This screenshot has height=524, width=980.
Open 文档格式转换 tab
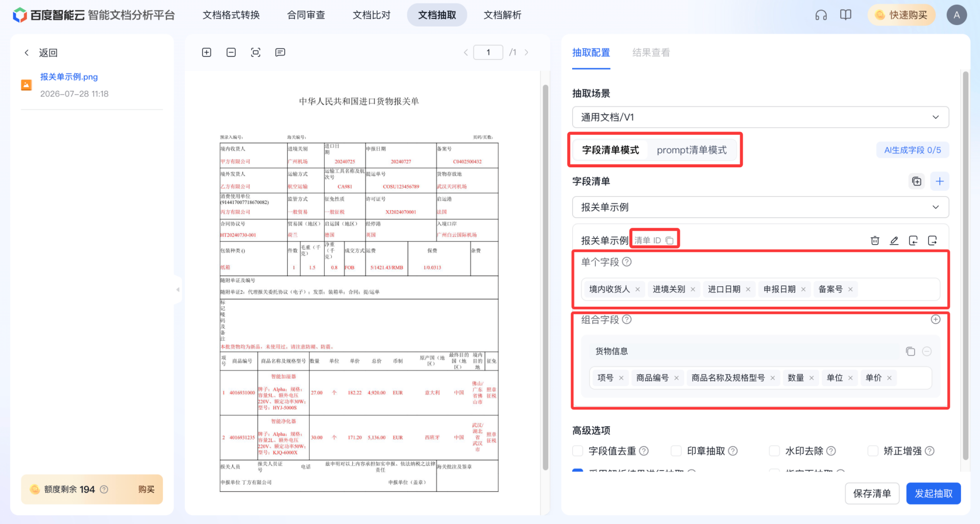[x=231, y=15]
